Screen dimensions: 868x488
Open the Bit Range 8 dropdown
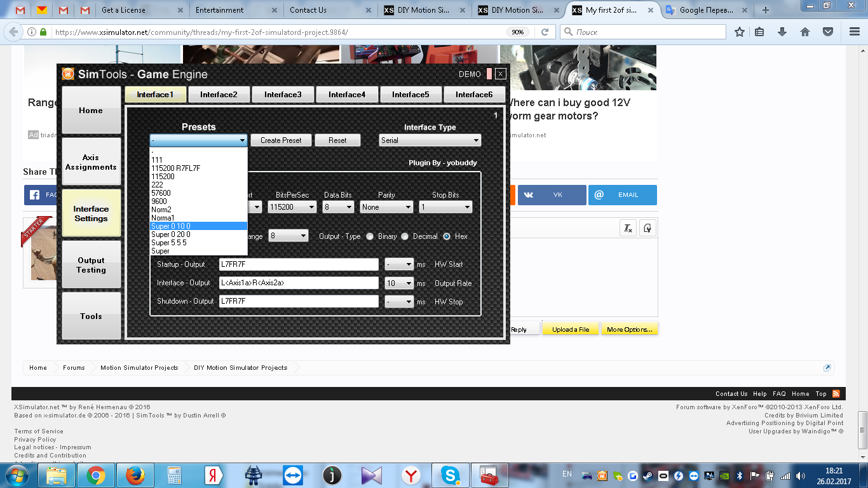(288, 236)
